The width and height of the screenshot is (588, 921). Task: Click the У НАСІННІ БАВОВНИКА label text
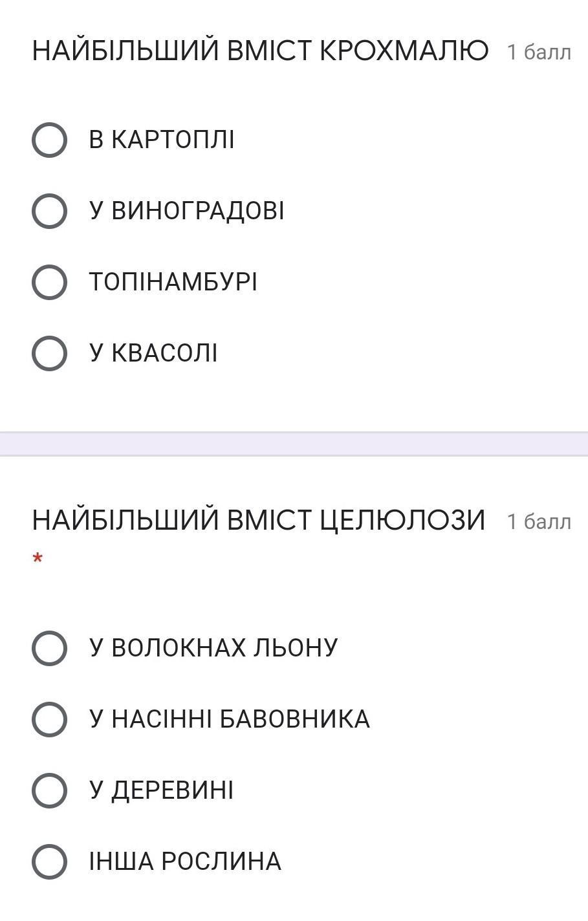tap(230, 719)
